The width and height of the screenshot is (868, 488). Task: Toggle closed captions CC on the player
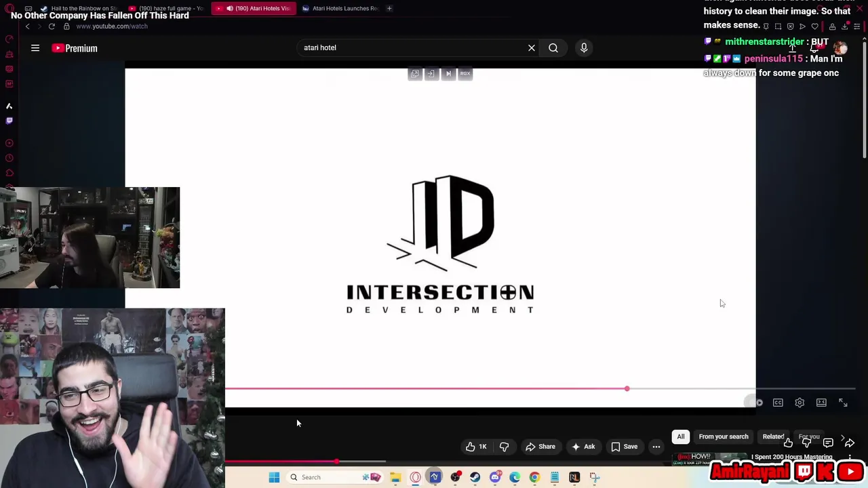coord(778,403)
